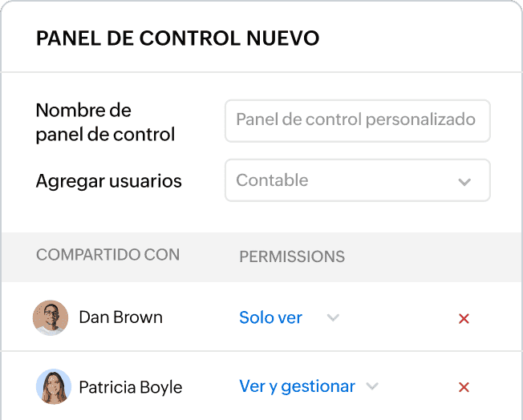This screenshot has width=523, height=420.
Task: Open the Agregar usuarios Contable combo box
Action: click(x=358, y=180)
